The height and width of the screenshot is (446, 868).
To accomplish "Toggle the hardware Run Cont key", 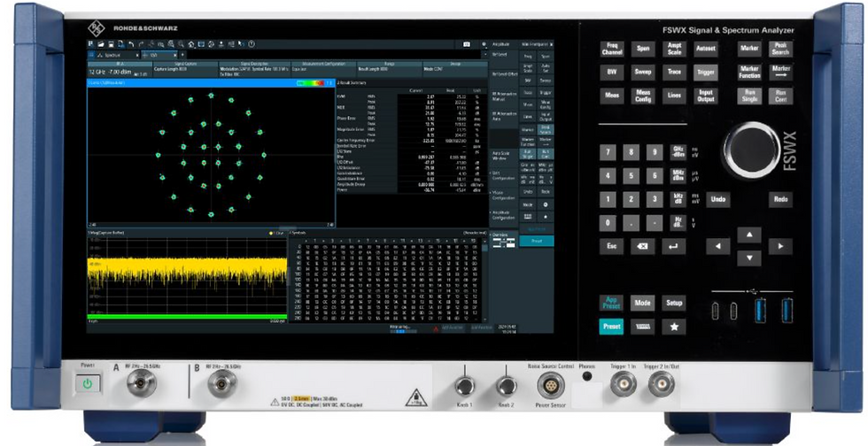I will pyautogui.click(x=780, y=96).
